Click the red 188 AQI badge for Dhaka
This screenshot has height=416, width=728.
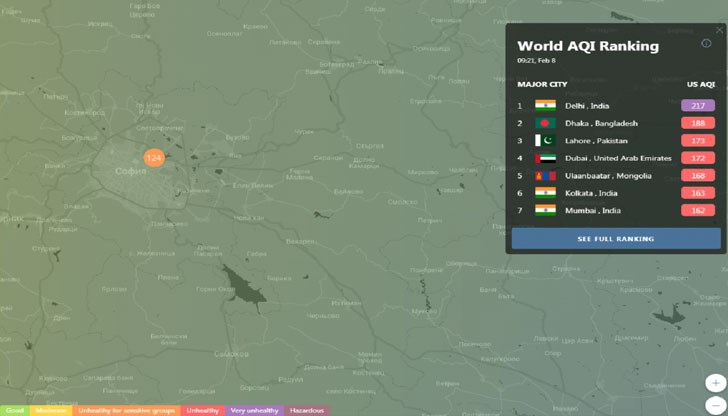click(x=697, y=123)
